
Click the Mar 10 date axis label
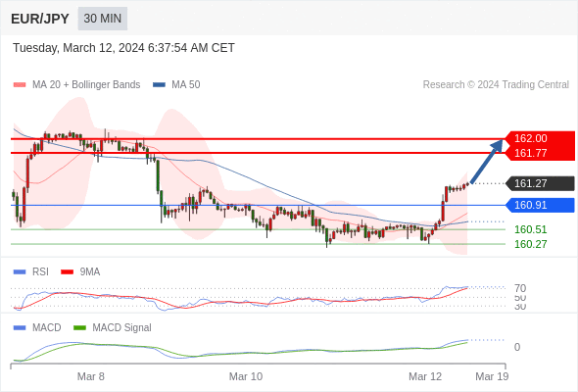pyautogui.click(x=246, y=376)
